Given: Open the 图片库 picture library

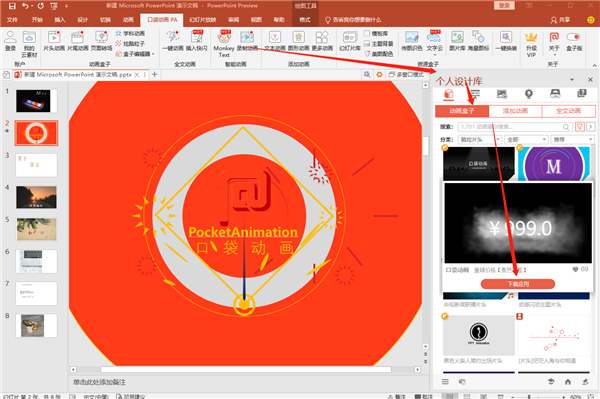Looking at the screenshot, I should coord(457,41).
